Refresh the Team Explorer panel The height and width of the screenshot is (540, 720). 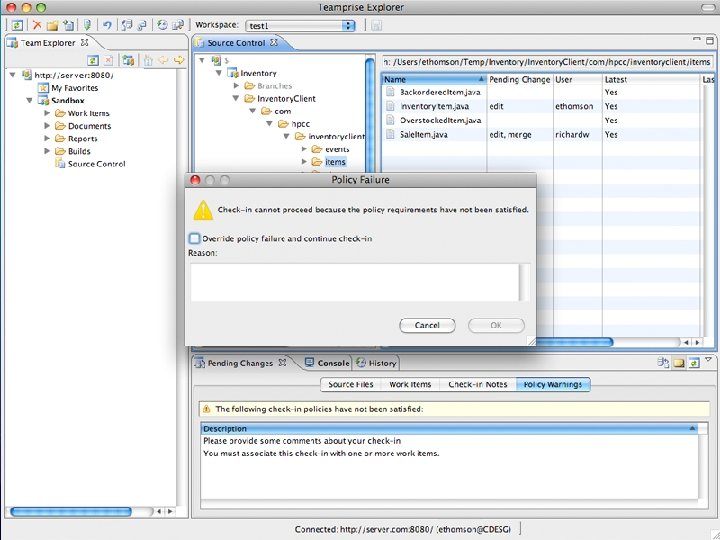click(93, 60)
